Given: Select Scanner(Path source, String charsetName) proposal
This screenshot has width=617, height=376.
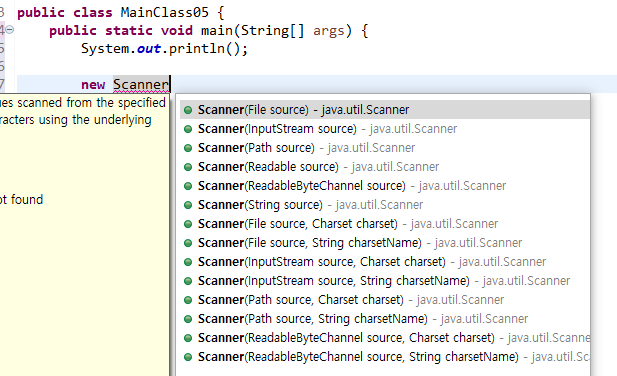Looking at the screenshot, I should pyautogui.click(x=385, y=319).
